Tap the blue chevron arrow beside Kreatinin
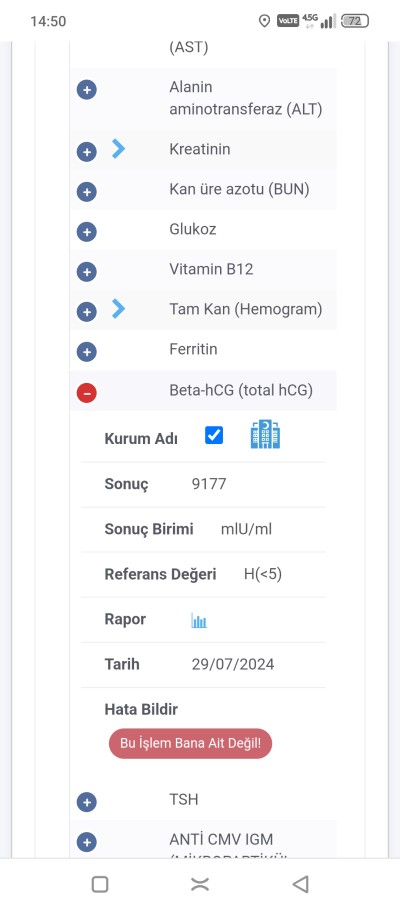 (x=118, y=149)
